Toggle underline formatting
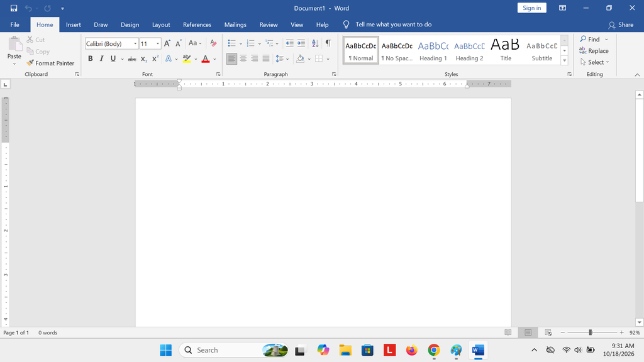The image size is (644, 362). pyautogui.click(x=113, y=58)
